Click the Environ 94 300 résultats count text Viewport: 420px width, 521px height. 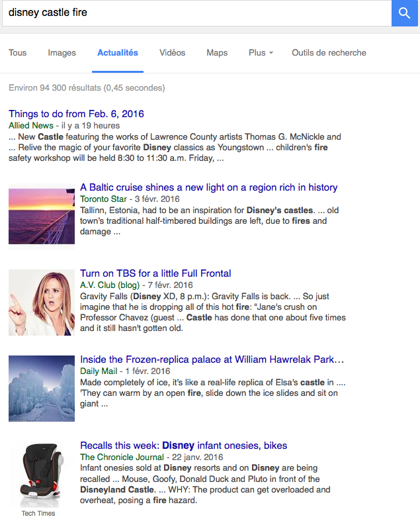click(87, 88)
